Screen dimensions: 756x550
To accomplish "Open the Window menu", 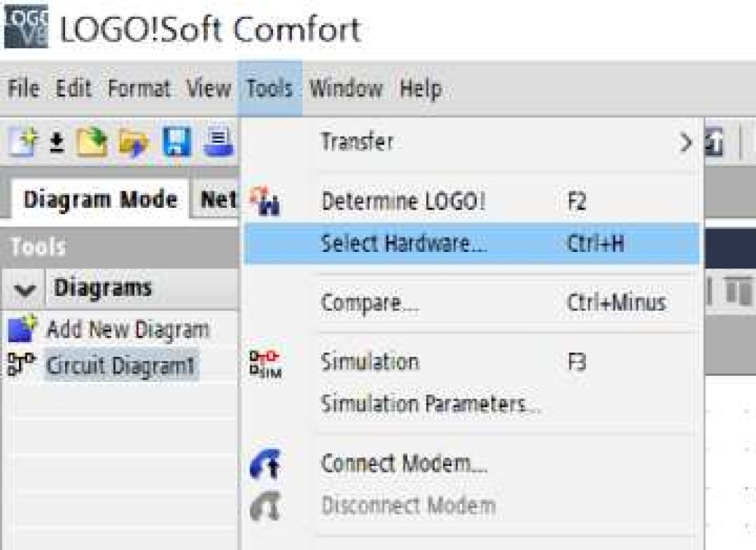I will point(346,89).
